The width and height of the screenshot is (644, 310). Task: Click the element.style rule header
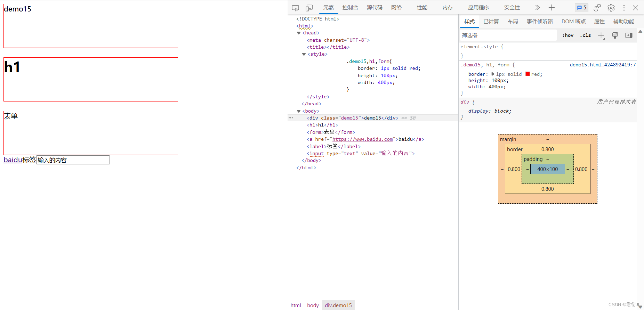click(482, 47)
